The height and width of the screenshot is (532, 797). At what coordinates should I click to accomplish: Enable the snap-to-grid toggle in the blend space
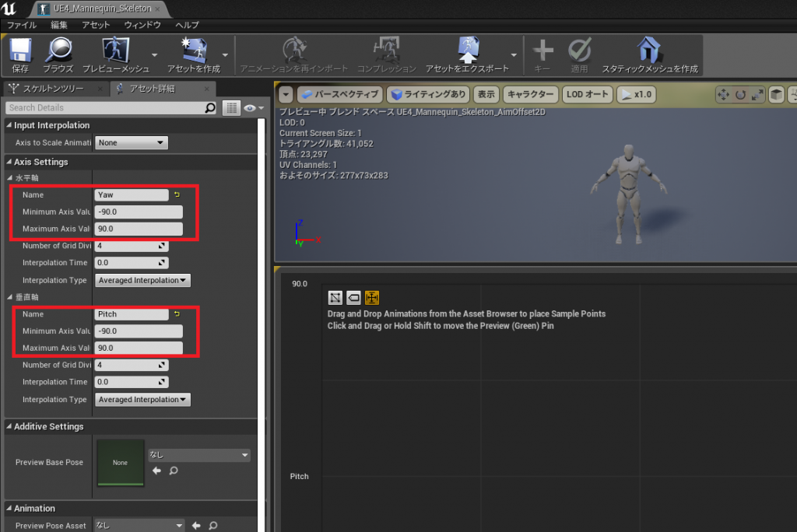coord(371,297)
